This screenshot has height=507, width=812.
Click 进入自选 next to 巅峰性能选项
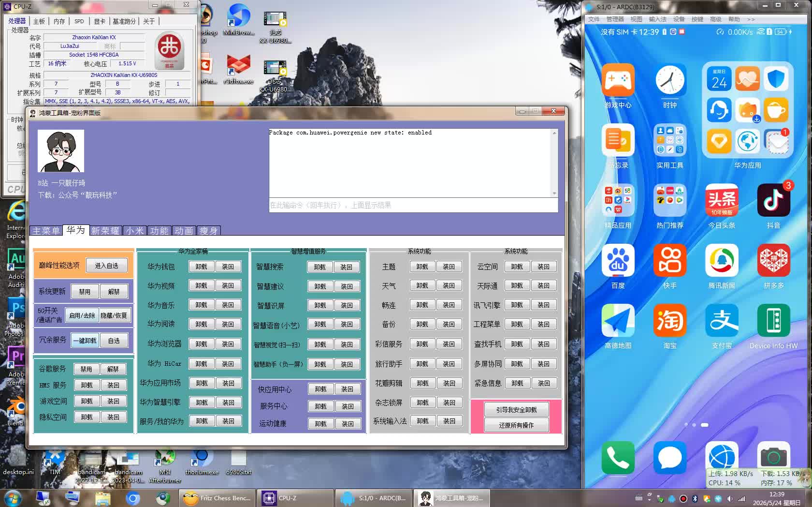pyautogui.click(x=106, y=266)
